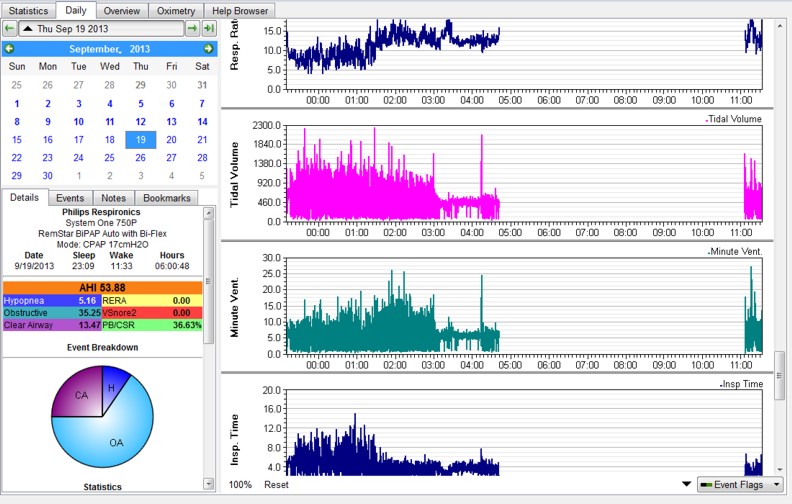Open the Oximetry tab
Screen dimensions: 792x504
(176, 10)
